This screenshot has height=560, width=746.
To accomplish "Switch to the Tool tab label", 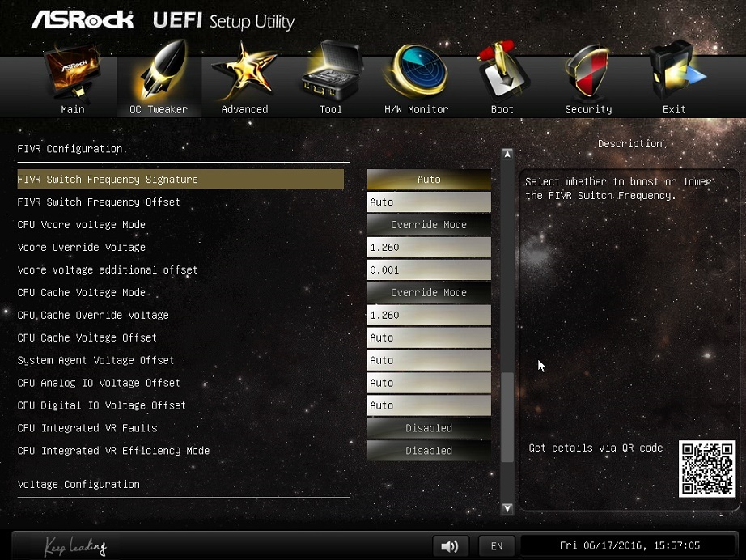I will pos(331,109).
